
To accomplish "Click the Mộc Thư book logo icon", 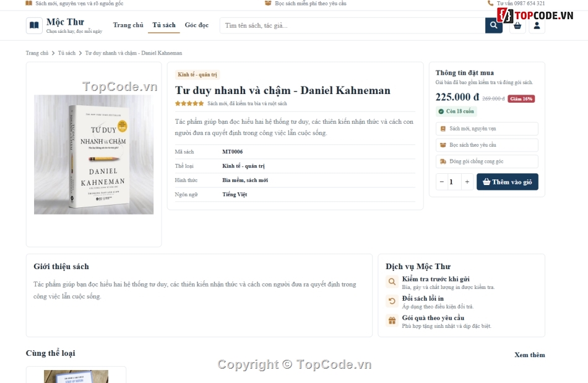I will click(34, 25).
